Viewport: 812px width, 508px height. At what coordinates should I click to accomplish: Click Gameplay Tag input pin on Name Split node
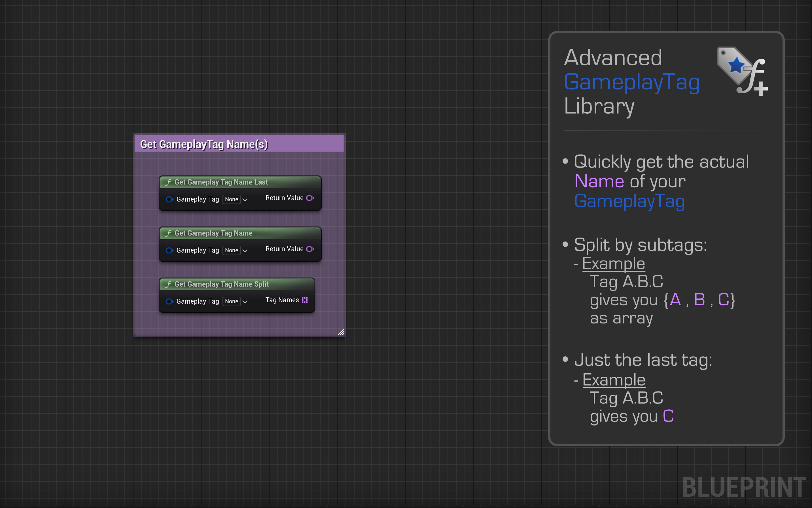[x=169, y=301]
